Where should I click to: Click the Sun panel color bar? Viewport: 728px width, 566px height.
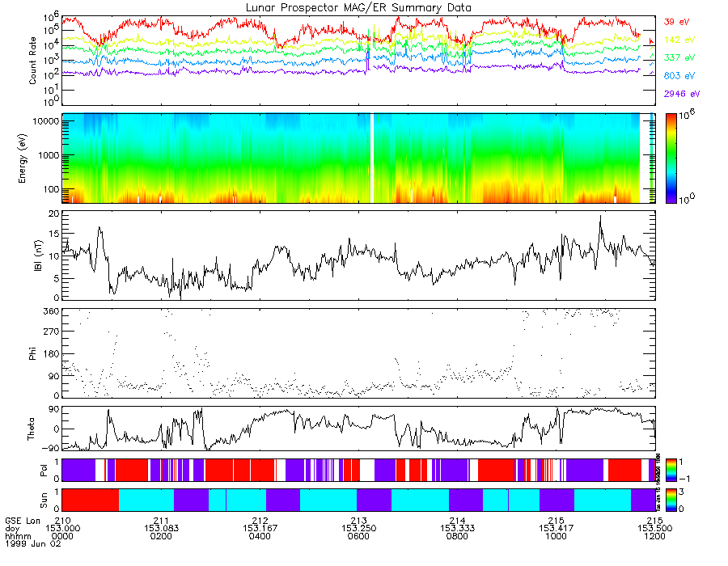point(671,500)
